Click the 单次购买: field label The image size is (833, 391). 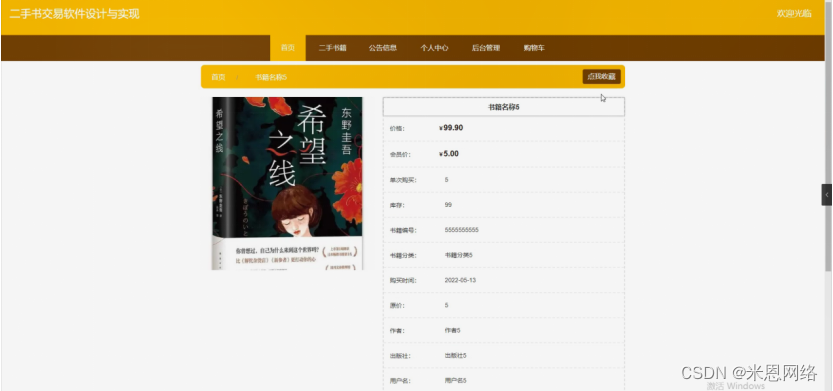[x=403, y=180]
